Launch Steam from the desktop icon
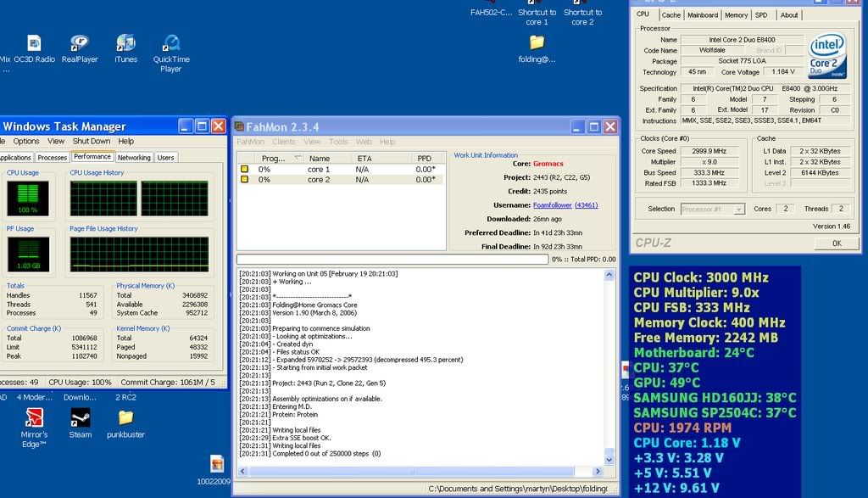Viewport: 868px width, 498px height. coord(81,423)
